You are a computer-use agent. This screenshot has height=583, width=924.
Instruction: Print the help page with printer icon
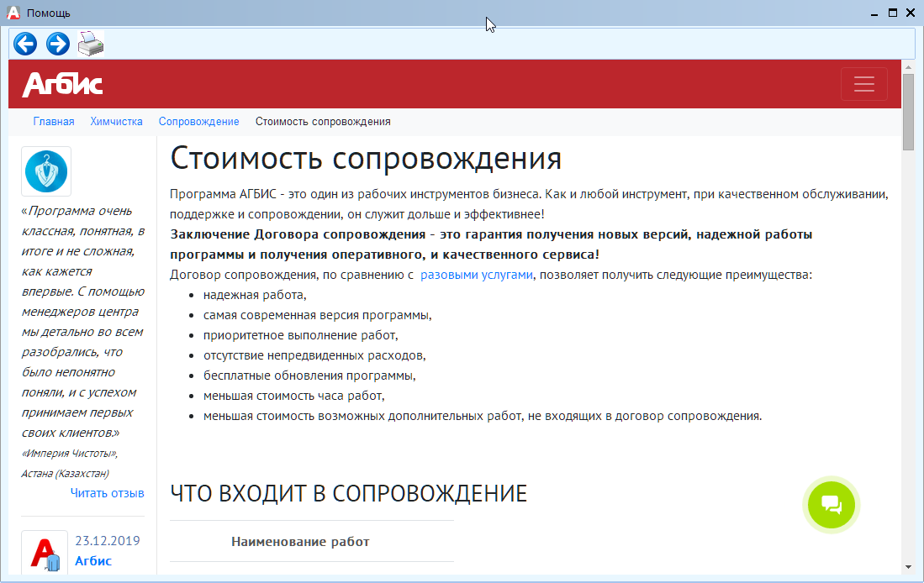91,44
